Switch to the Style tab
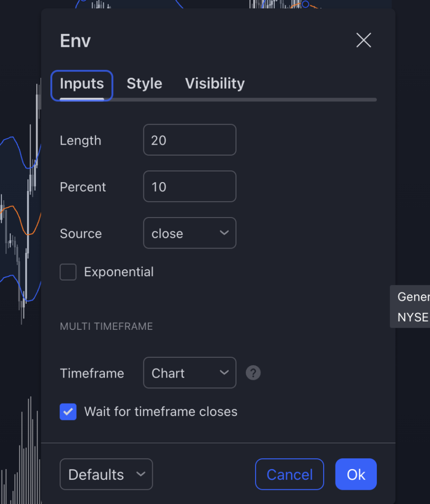 coord(144,84)
